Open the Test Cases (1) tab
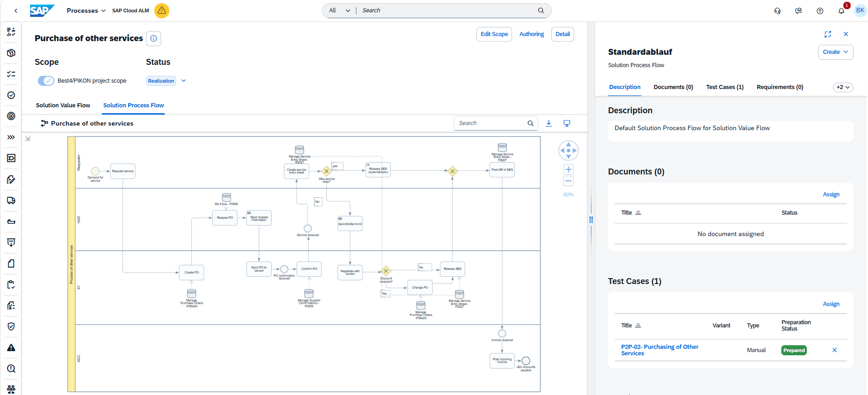Viewport: 868px width, 395px height. (725, 87)
